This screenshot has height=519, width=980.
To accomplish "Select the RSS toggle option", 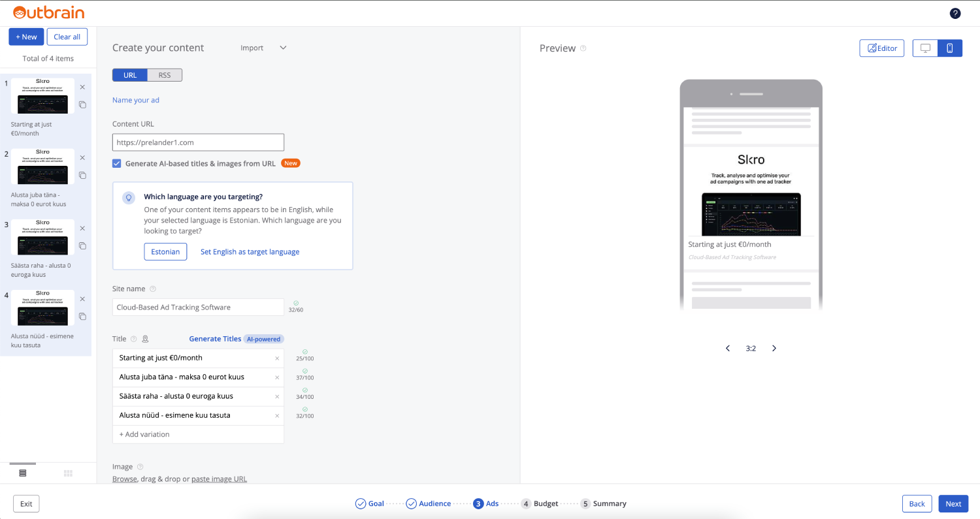I will coord(165,75).
